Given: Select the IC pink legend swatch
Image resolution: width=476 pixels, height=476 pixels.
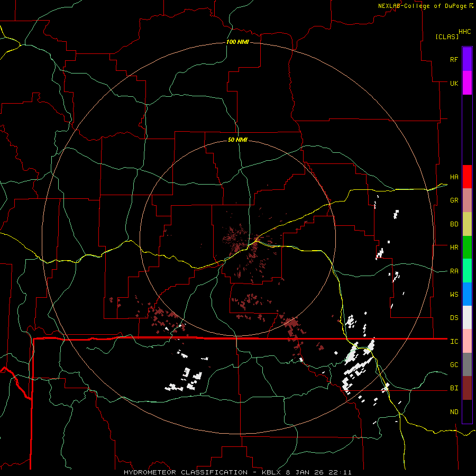Looking at the screenshot, I should point(467,341).
